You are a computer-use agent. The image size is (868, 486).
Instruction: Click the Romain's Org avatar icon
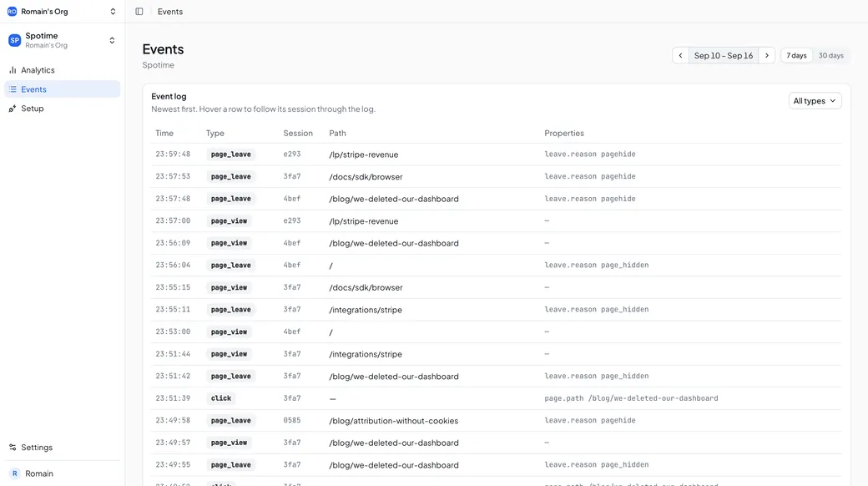point(12,11)
